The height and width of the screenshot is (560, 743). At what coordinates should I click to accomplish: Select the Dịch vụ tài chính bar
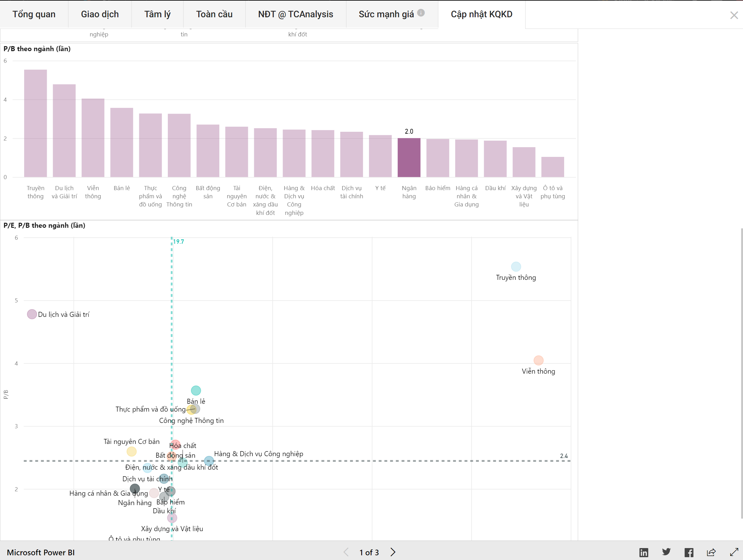point(352,154)
